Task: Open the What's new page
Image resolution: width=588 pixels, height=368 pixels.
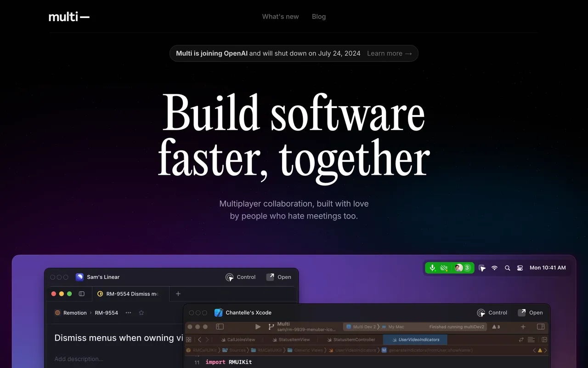Action: click(280, 17)
